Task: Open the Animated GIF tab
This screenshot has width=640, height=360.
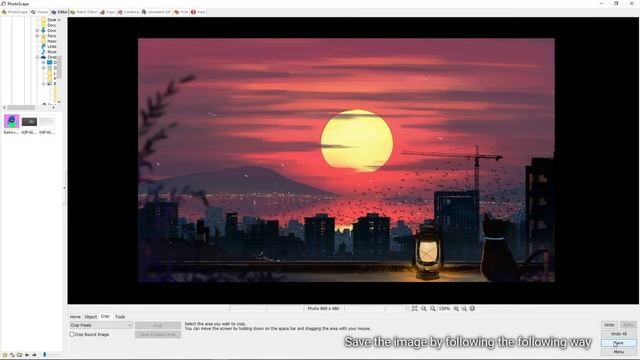Action: point(156,12)
